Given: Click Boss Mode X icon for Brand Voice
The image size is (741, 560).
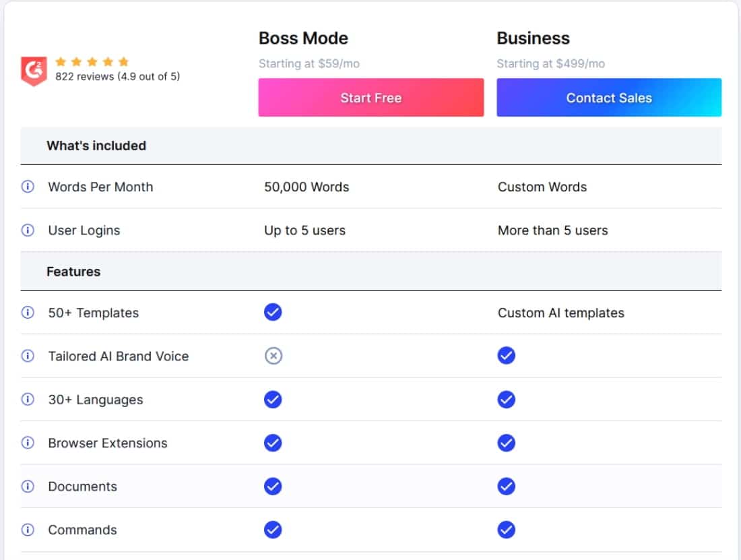Looking at the screenshot, I should [273, 356].
